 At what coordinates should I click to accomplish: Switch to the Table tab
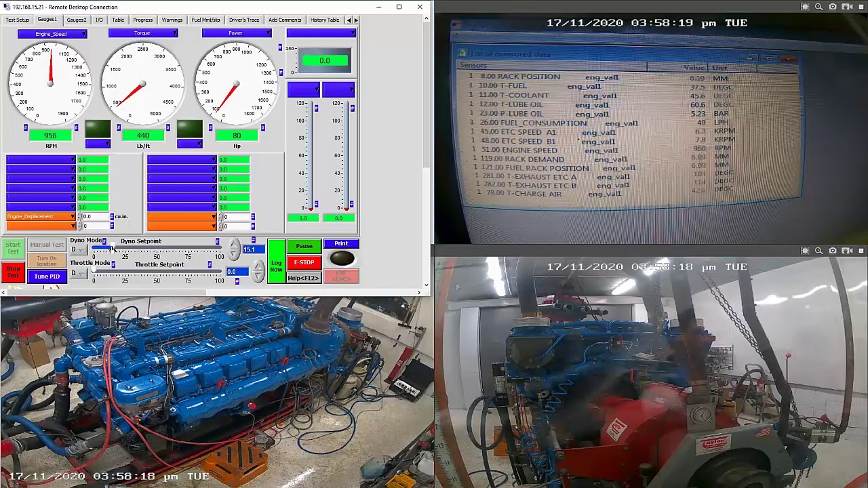click(118, 20)
